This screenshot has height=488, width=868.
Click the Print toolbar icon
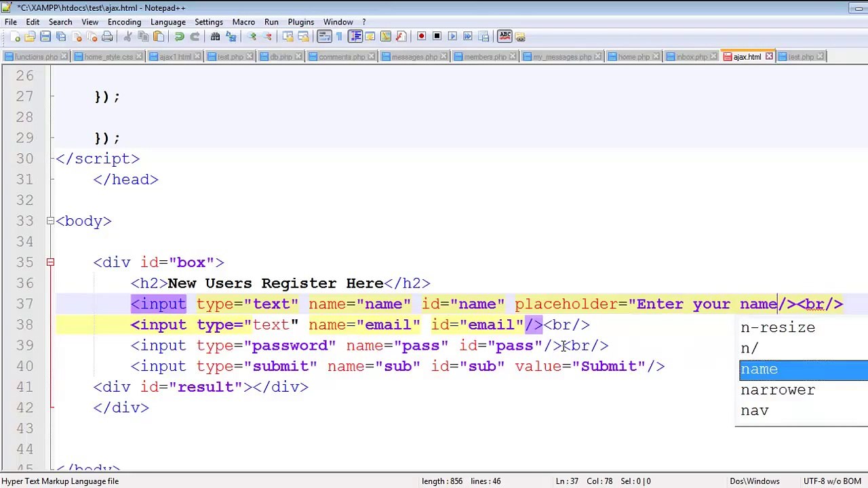[107, 37]
